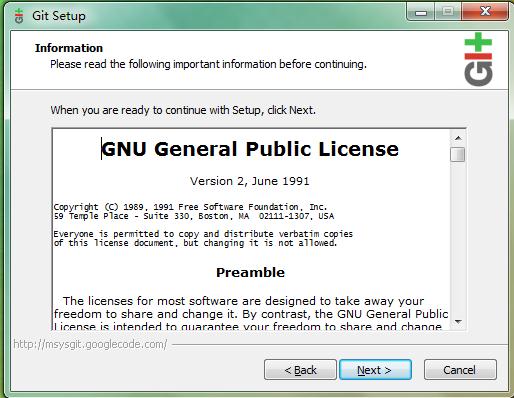514x398 pixels.
Task: Click 'freedom to share and change it' line
Action: coord(251,314)
